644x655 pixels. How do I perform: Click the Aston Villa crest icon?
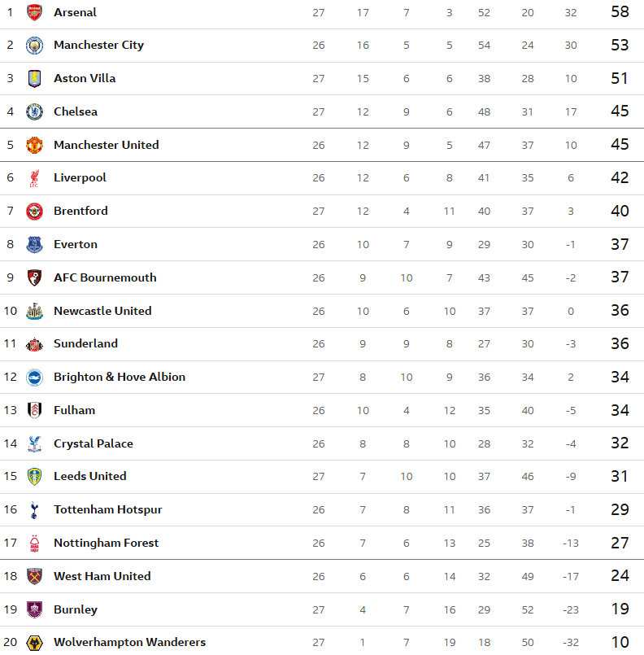pyautogui.click(x=34, y=79)
